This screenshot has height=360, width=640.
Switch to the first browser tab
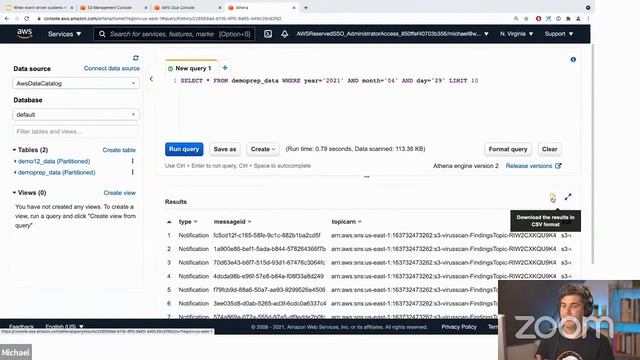point(39,7)
